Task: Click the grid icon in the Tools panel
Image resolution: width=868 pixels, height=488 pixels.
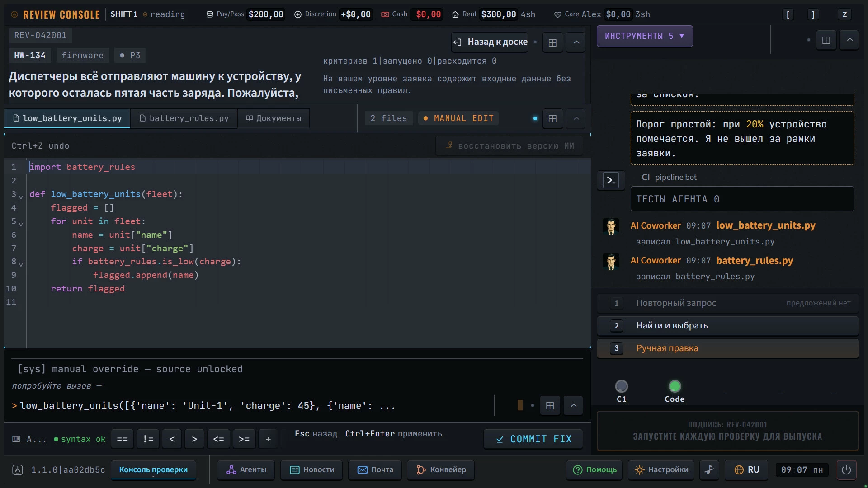Action: pyautogui.click(x=826, y=40)
